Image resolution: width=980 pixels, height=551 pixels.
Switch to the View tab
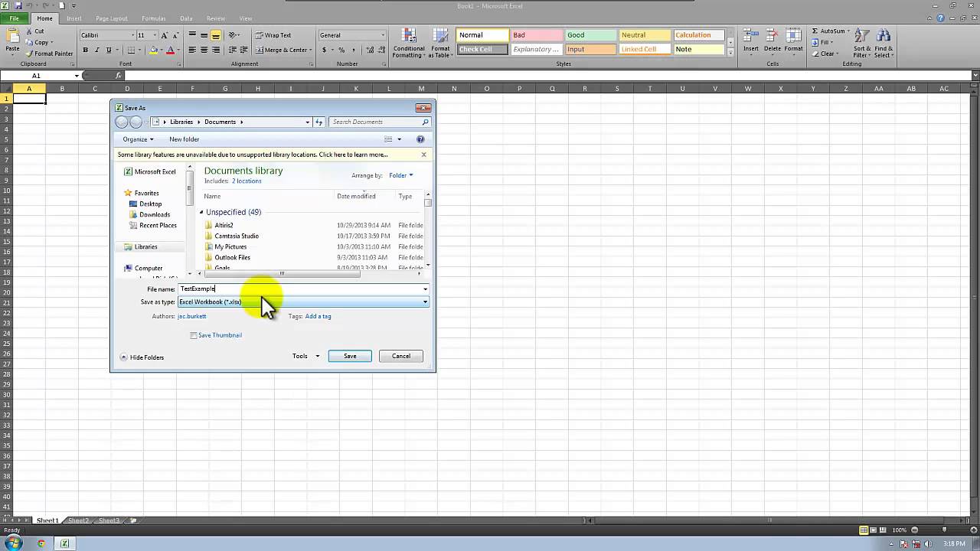(x=245, y=18)
